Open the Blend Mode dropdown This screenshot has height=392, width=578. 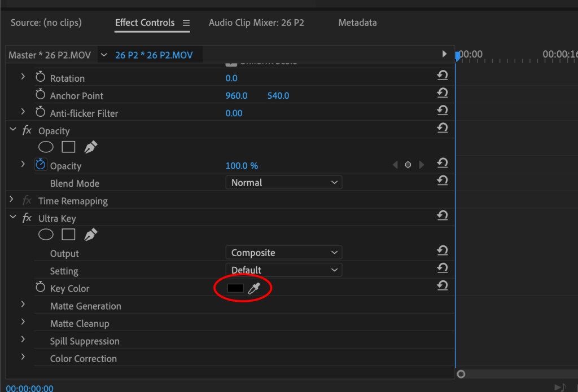tap(283, 182)
